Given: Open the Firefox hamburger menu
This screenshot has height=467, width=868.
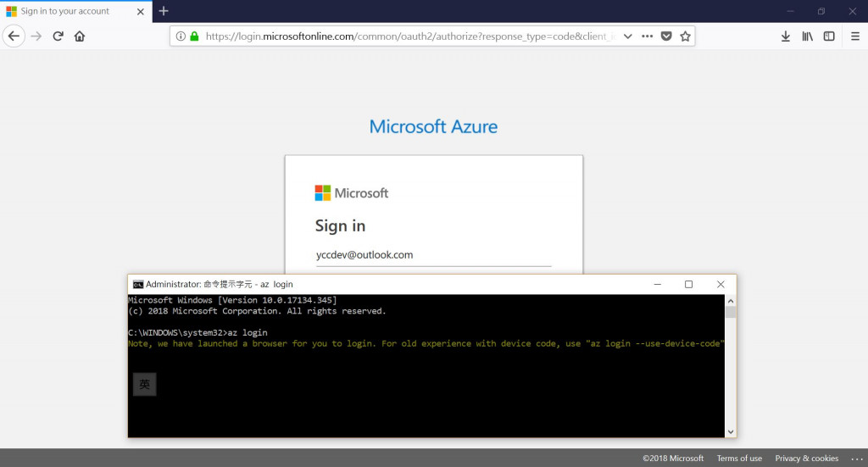Looking at the screenshot, I should pos(855,36).
